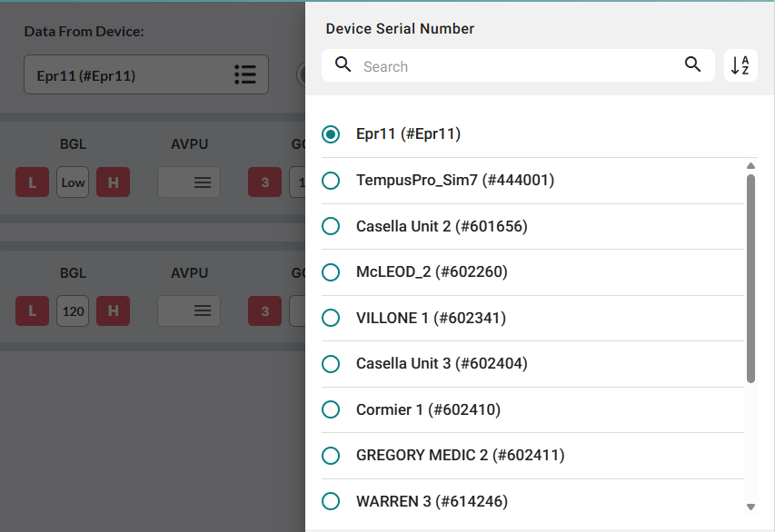Choose GREGORY MEDIC 2 (#602411)

332,456
